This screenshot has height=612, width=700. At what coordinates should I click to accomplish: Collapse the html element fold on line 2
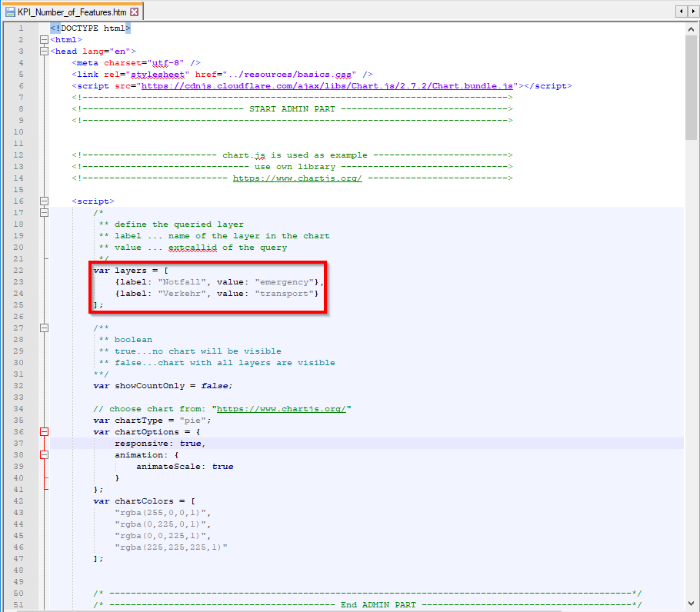44,39
